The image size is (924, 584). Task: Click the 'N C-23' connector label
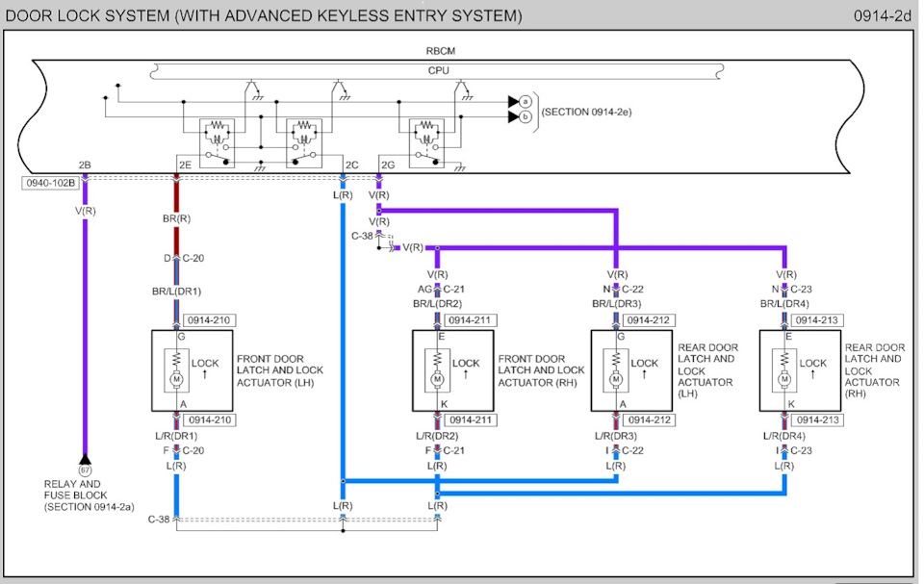click(x=791, y=290)
